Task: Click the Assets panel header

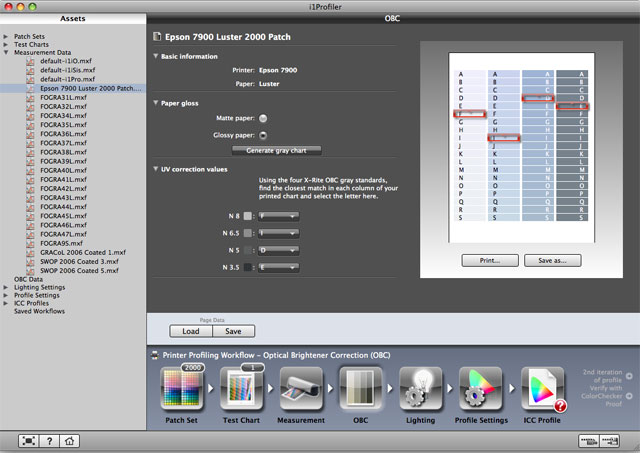Action: (x=73, y=18)
